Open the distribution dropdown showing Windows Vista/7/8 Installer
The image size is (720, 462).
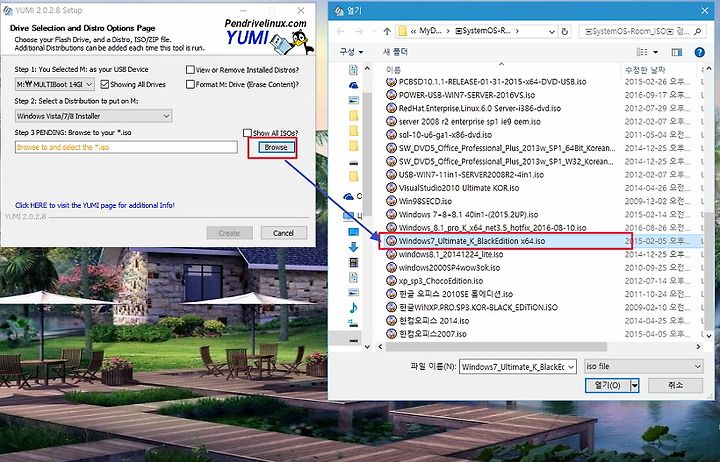(94, 116)
